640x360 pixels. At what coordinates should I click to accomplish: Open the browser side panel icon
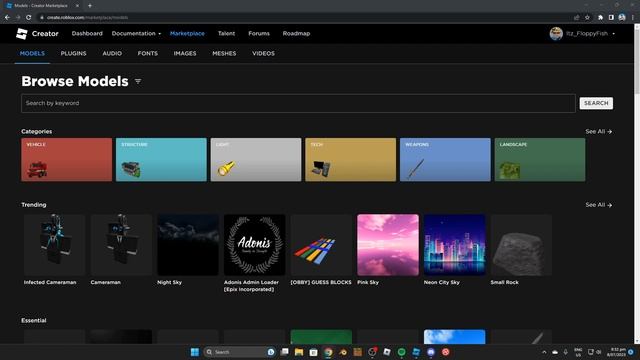611,17
